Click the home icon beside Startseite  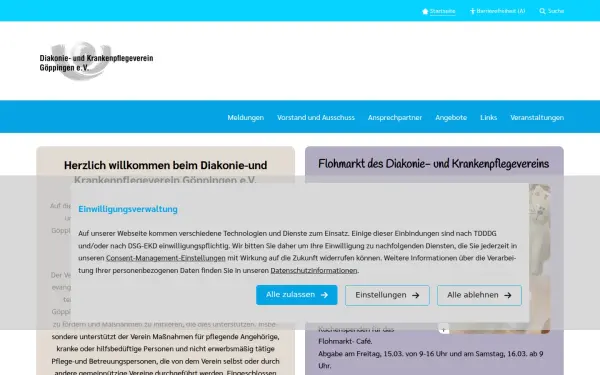[x=425, y=11]
